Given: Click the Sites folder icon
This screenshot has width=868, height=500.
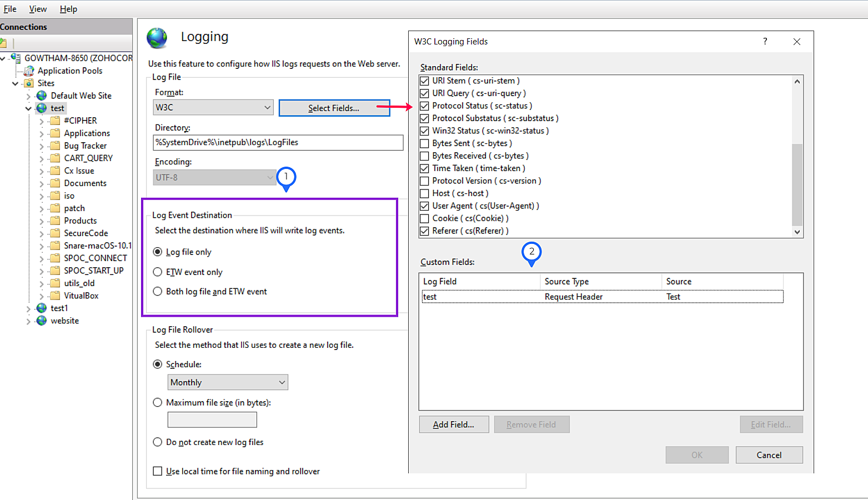Looking at the screenshot, I should click(x=29, y=83).
